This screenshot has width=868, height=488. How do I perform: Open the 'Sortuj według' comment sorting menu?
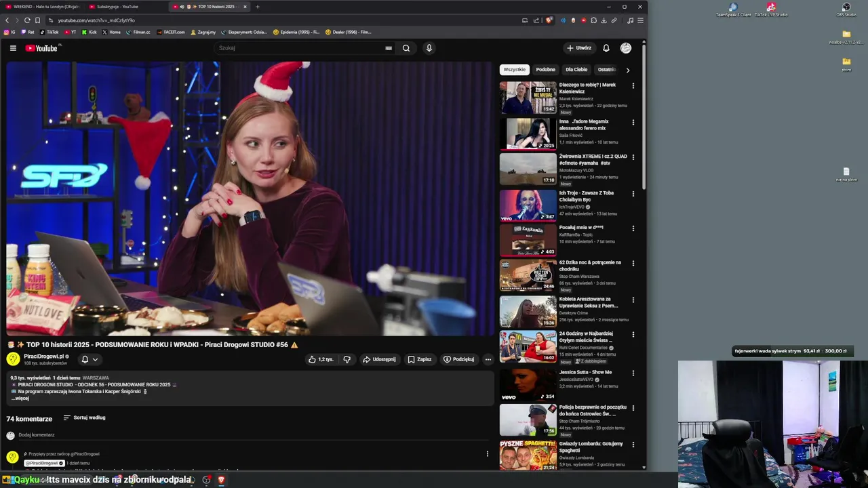point(85,418)
